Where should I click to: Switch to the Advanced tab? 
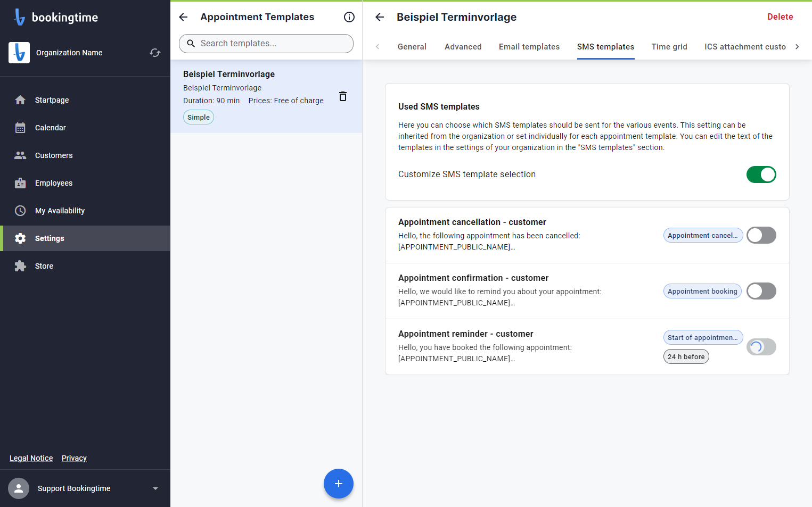point(463,47)
